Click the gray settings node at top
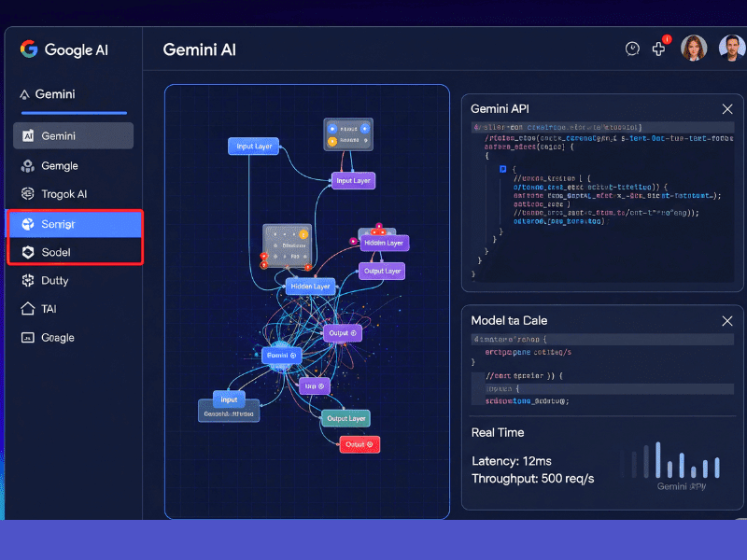 348,134
